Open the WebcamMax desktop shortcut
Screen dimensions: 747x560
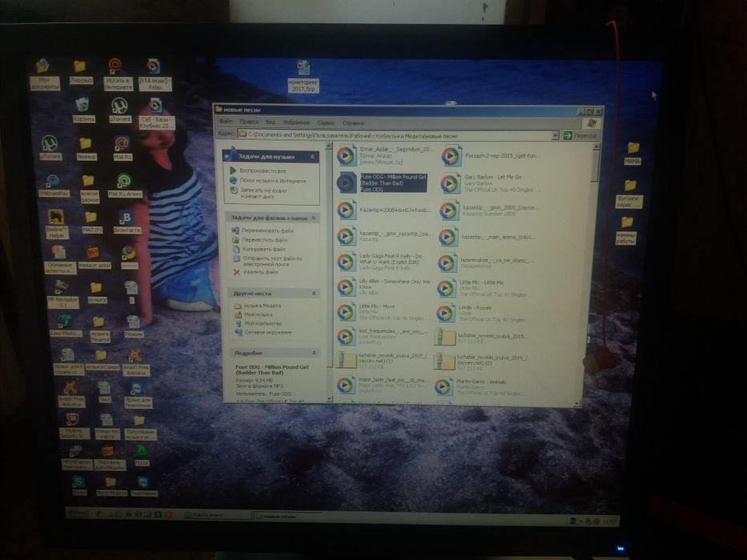54,186
